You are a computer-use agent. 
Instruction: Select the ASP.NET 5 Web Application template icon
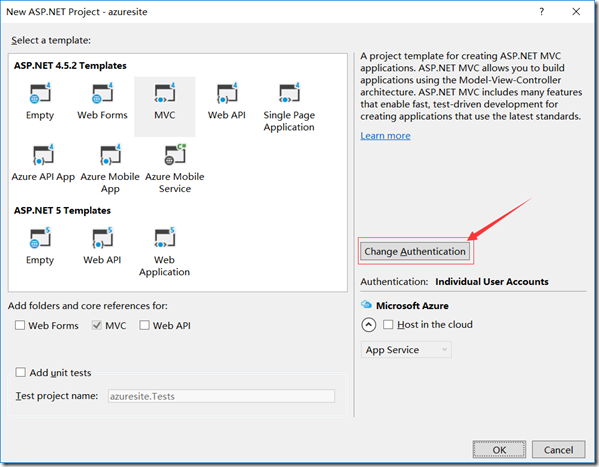click(x=165, y=238)
